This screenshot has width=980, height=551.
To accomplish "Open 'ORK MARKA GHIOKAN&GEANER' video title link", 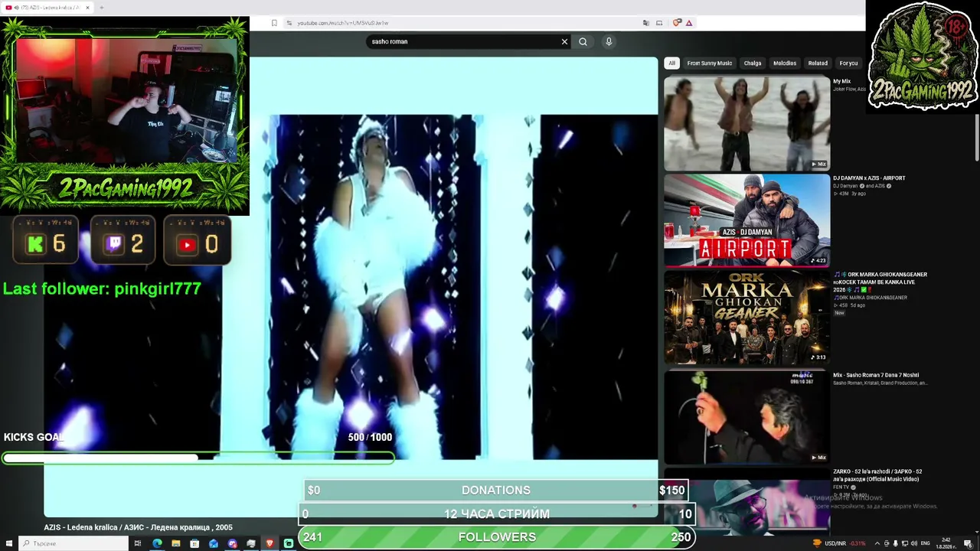I will click(880, 282).
